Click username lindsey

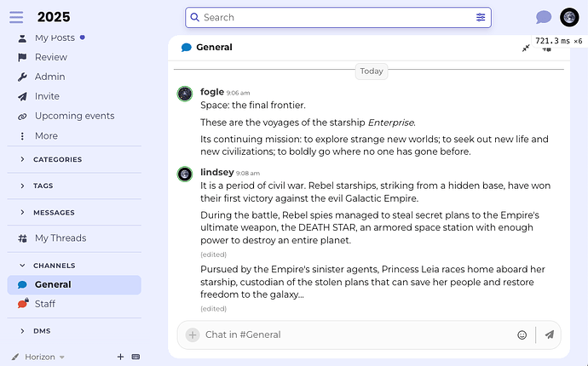216,172
